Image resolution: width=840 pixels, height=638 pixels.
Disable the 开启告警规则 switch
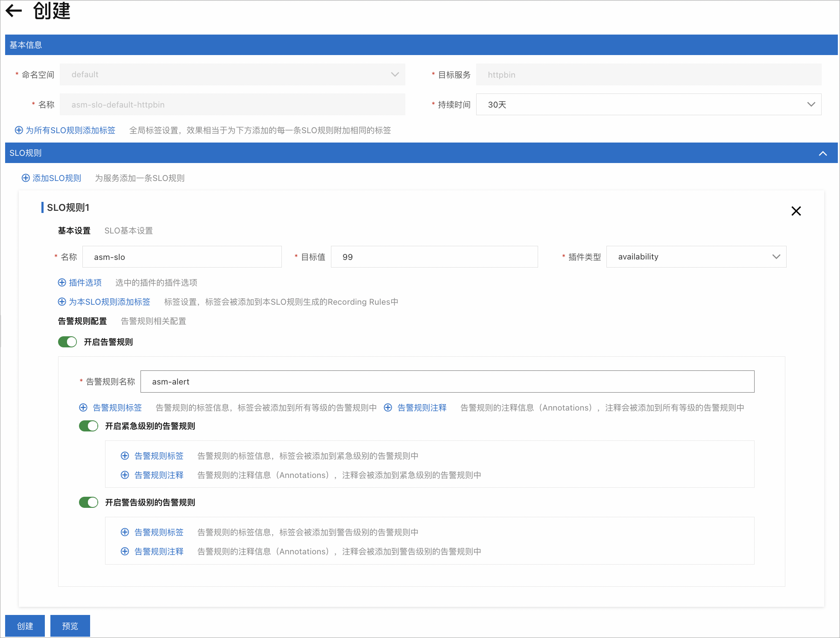67,342
